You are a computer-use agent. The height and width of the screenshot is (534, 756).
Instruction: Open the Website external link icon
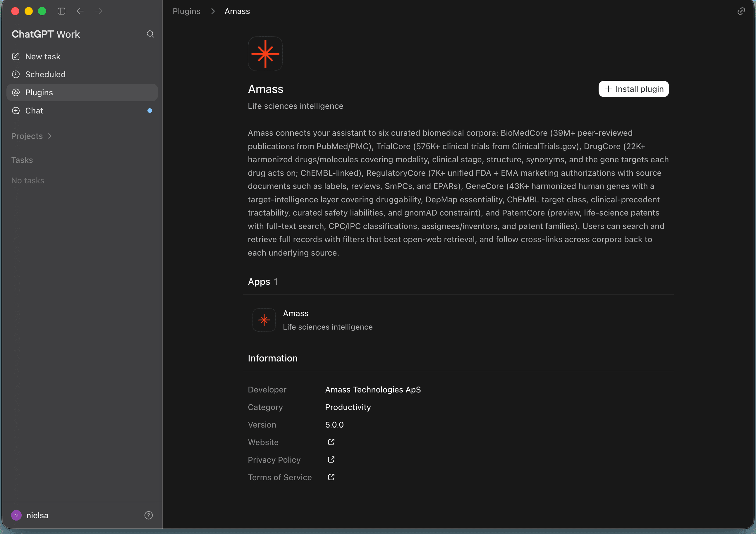[x=331, y=442]
